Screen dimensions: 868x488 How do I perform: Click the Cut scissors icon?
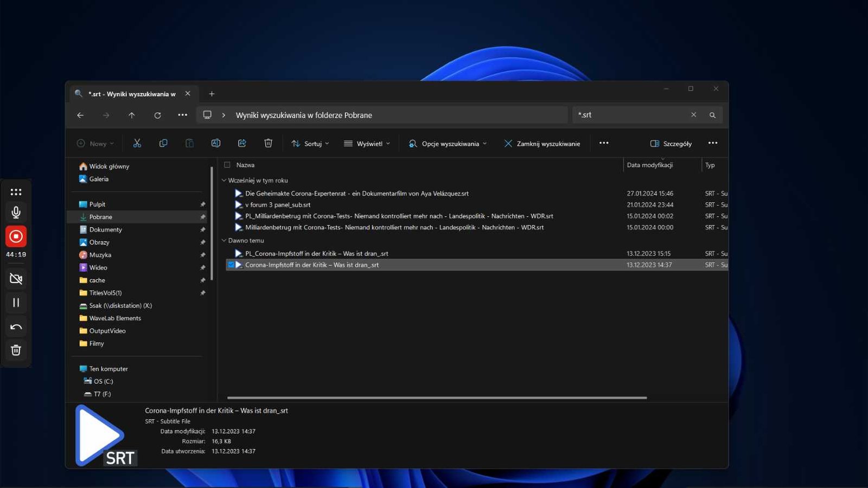[137, 143]
